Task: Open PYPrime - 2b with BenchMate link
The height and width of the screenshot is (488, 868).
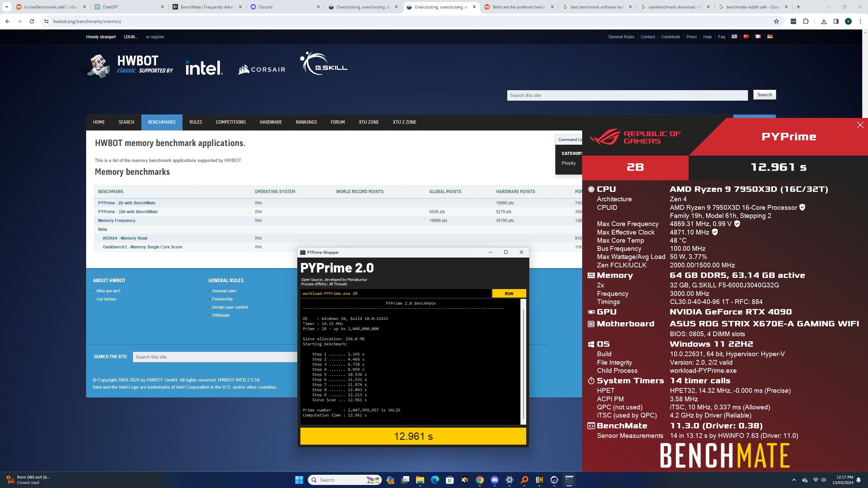Action: click(x=126, y=203)
